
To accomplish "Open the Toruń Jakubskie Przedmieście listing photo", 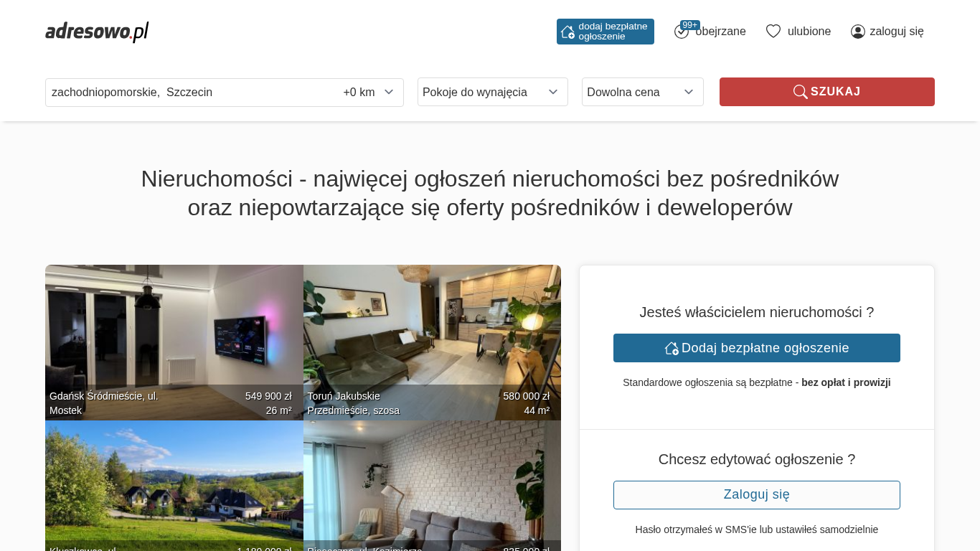I will (x=432, y=342).
